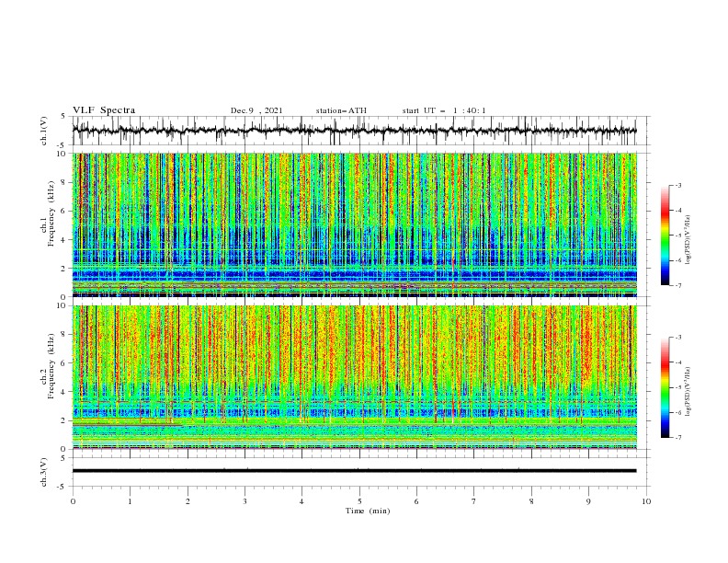
Task: Click the ch.2 spectrogram panel
Action: coord(354,377)
